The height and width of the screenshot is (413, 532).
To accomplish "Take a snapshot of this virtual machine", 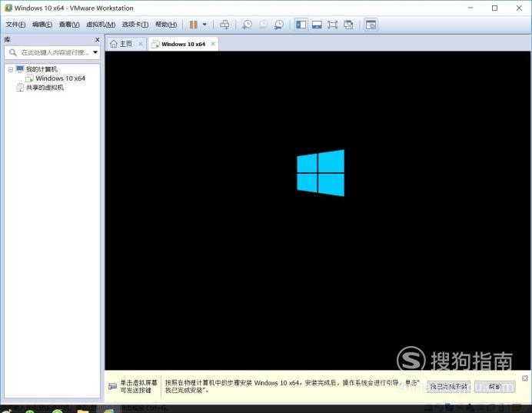I will [247, 25].
